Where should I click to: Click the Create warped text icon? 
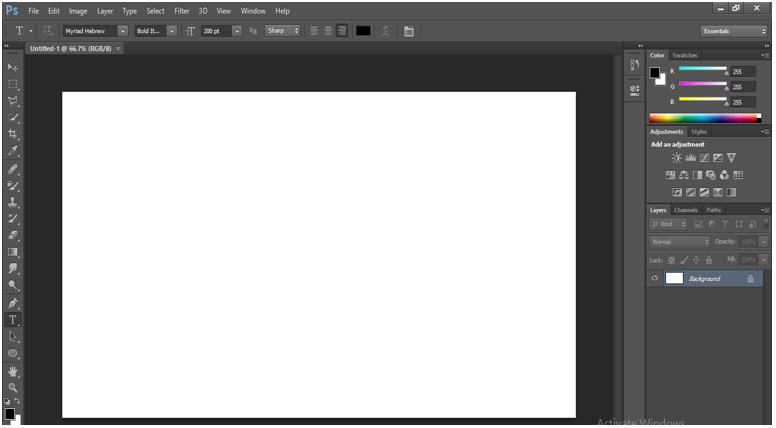pyautogui.click(x=386, y=31)
